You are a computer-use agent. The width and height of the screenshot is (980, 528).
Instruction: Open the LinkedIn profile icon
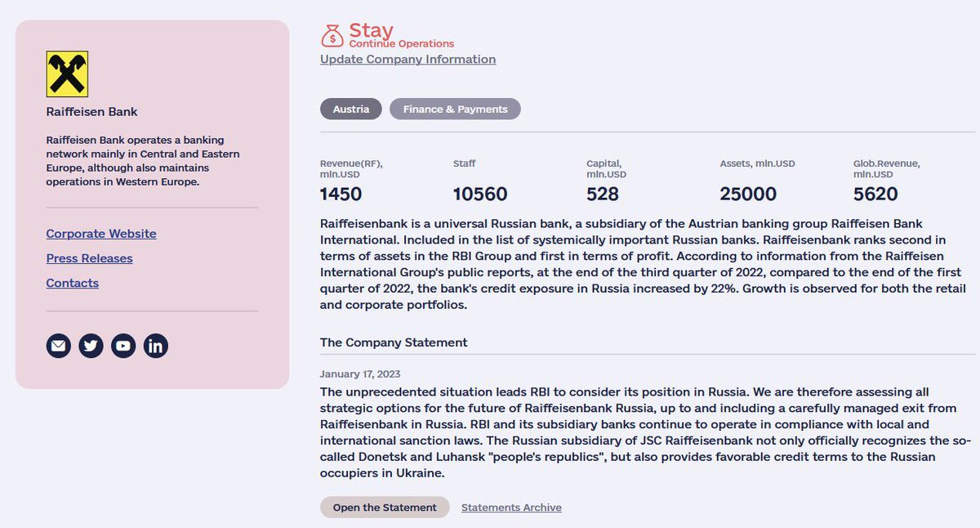tap(156, 346)
